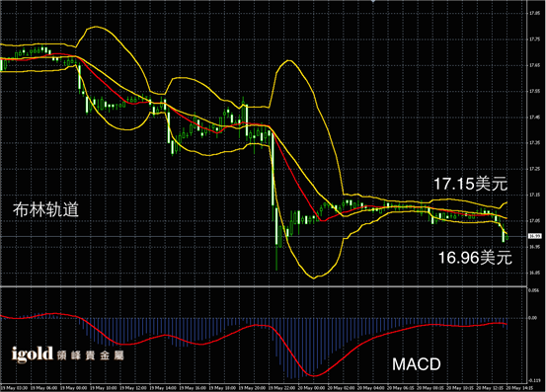The height and width of the screenshot is (392, 546).
Task: Select the 布林轨道 chart label
Action: pyautogui.click(x=45, y=209)
